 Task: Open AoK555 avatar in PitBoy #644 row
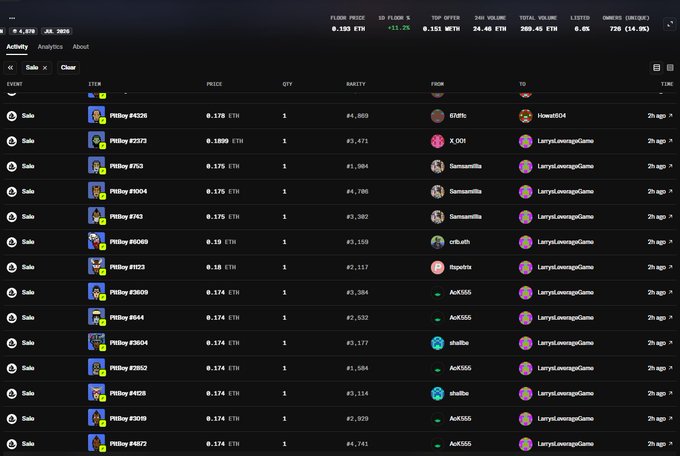click(x=437, y=318)
